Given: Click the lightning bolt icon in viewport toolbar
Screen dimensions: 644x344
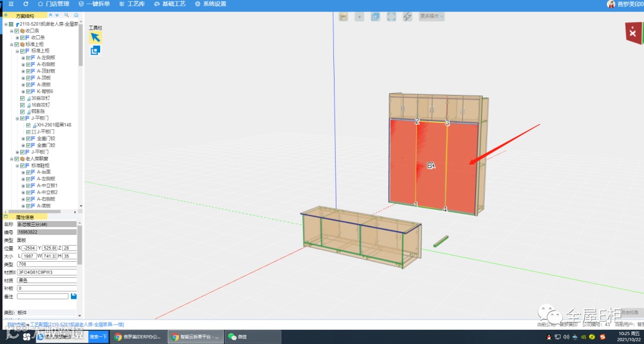Looking at the screenshot, I should [407, 17].
